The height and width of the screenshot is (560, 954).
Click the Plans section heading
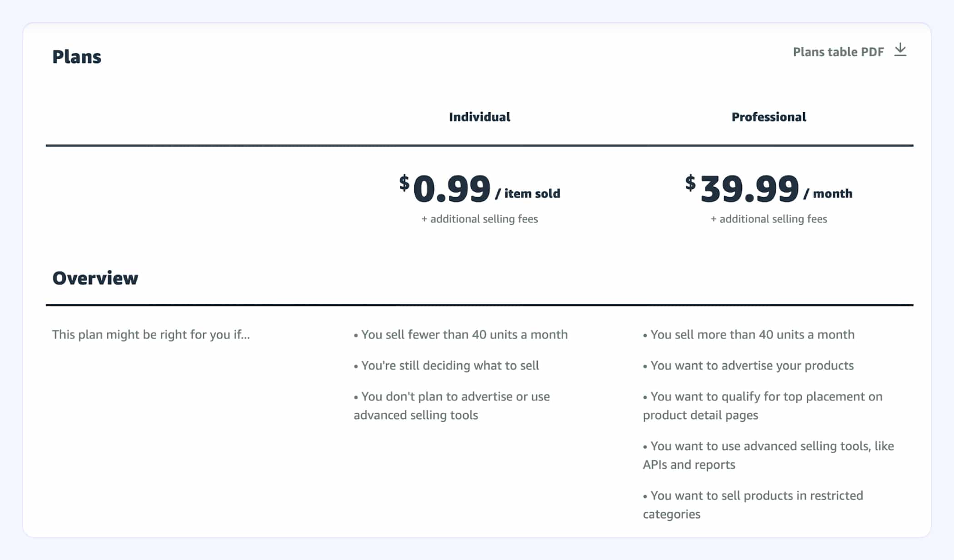point(77,57)
